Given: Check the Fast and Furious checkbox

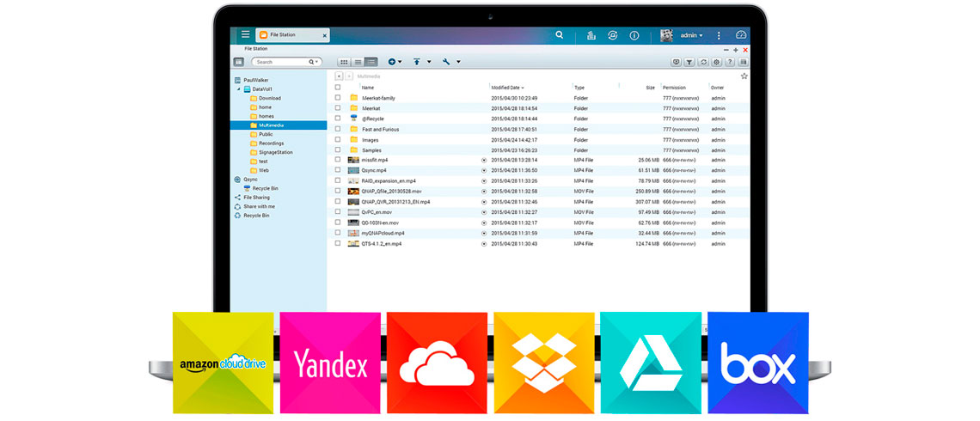Looking at the screenshot, I should tap(338, 129).
